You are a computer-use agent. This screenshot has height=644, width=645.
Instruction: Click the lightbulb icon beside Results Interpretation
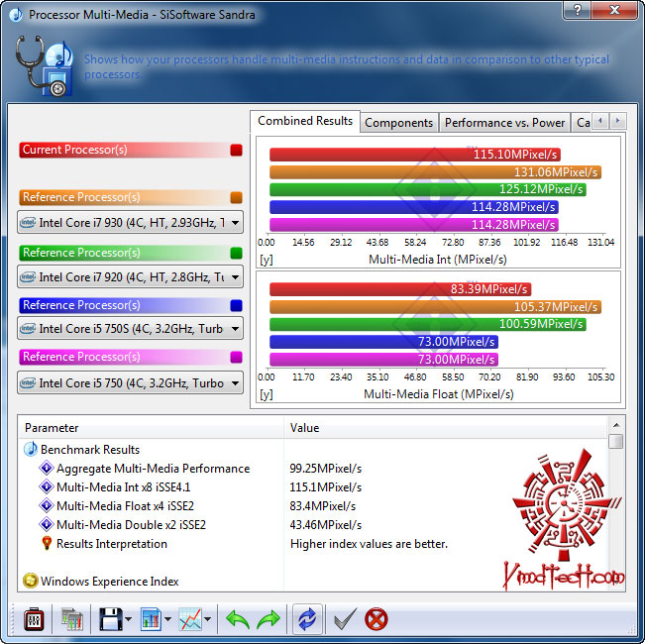pyautogui.click(x=47, y=543)
